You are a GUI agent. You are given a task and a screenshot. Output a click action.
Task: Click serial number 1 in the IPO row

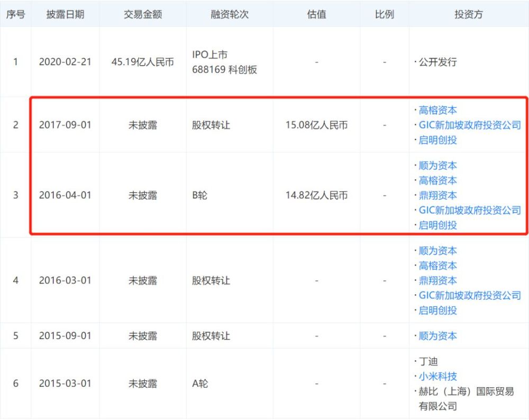pyautogui.click(x=15, y=62)
